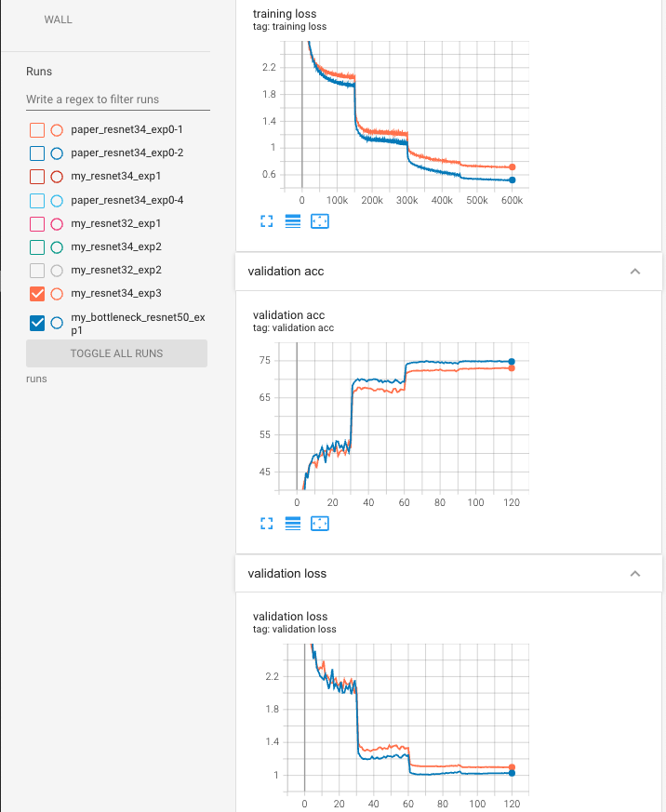Check the my_resnet32_exp1 run checkbox
Screen dimensions: 666x812
(37, 223)
